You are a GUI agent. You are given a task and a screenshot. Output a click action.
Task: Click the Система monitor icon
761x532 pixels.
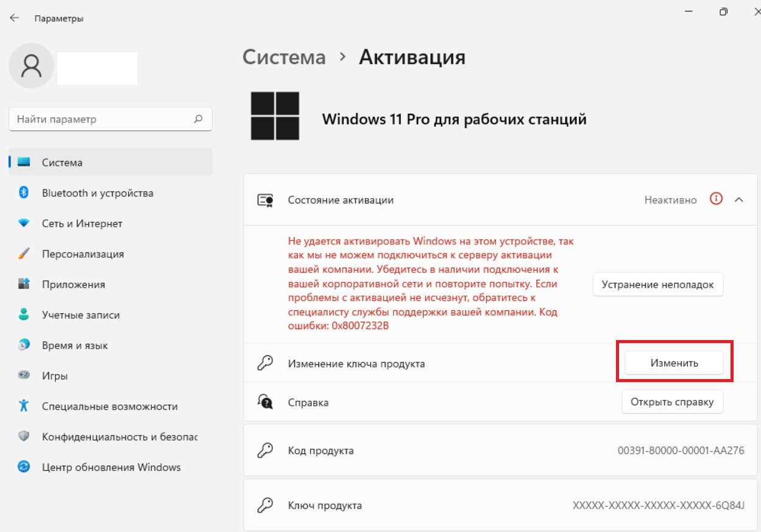(24, 163)
